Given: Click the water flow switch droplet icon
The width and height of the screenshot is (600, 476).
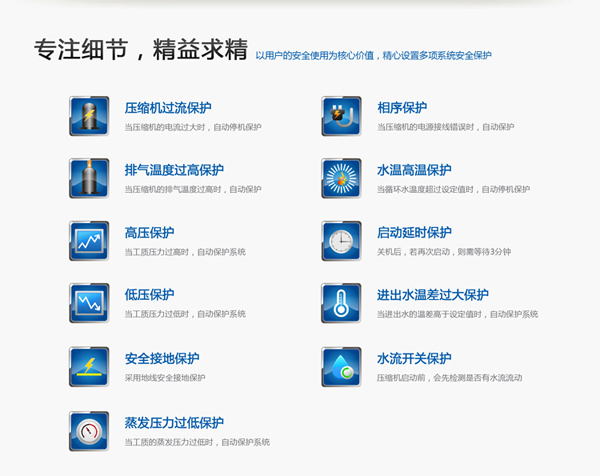Looking at the screenshot, I should 341,367.
